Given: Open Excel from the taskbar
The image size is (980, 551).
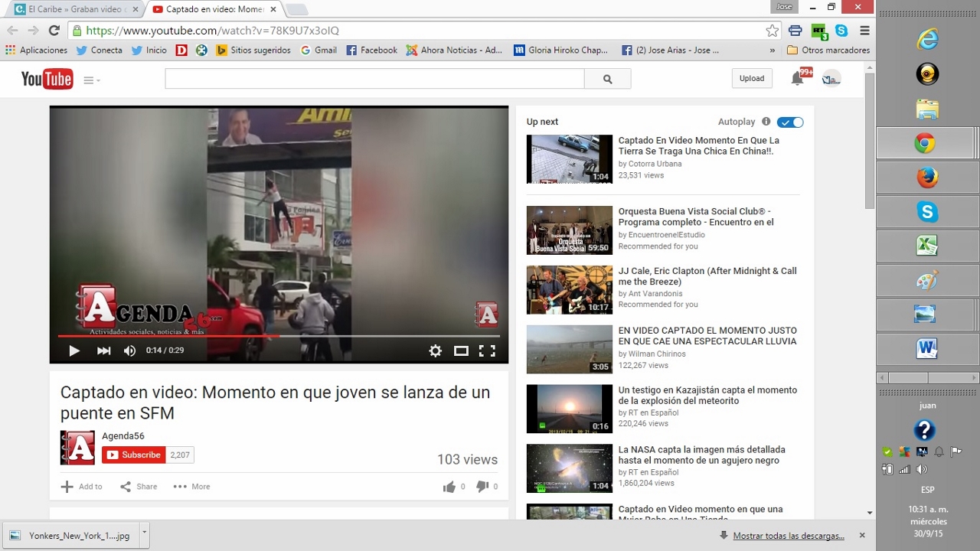Looking at the screenshot, I should coord(926,246).
